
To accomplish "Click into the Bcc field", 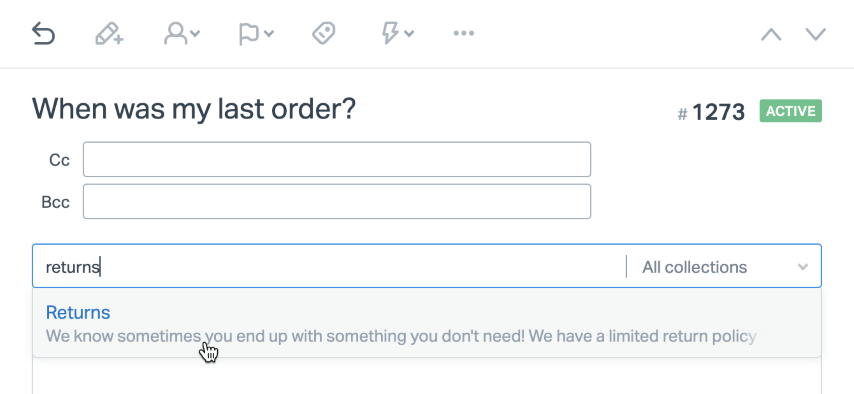I will [337, 201].
